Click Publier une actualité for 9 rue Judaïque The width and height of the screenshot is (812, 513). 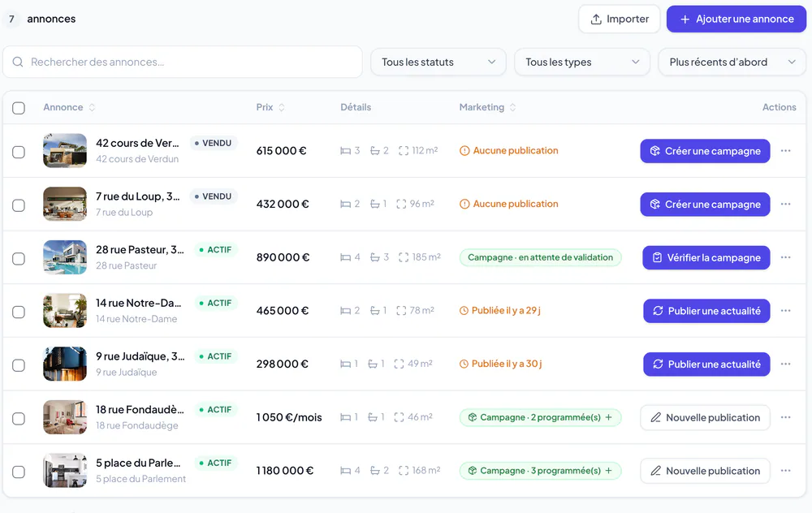(x=707, y=364)
